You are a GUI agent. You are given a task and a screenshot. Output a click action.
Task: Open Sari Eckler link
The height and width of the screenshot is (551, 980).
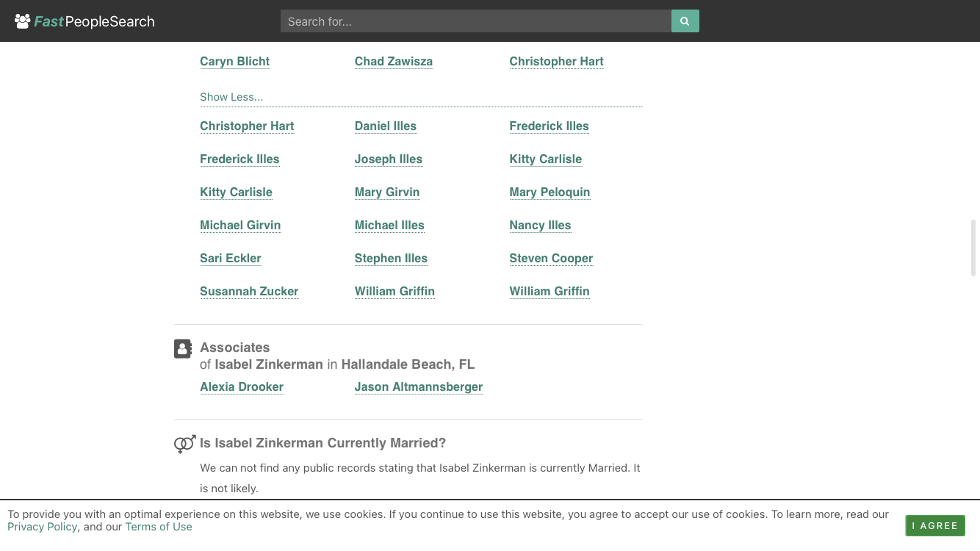(x=231, y=259)
